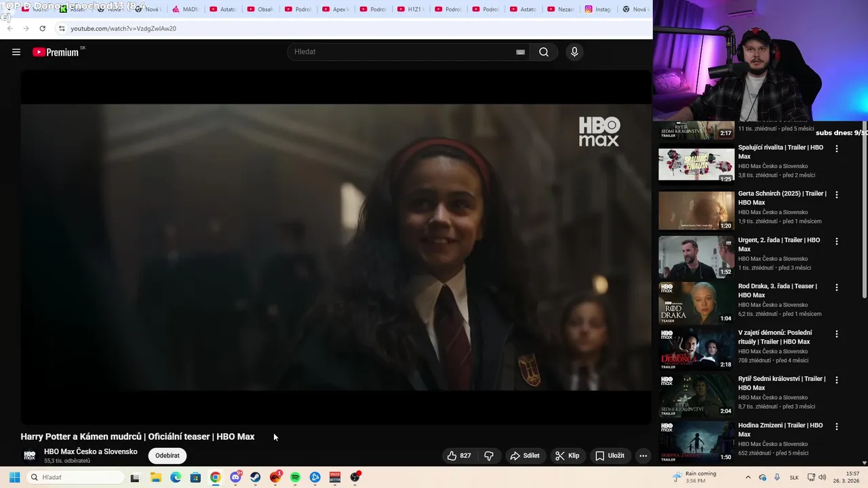Open Spotify from taskbar
Viewport: 868px width, 488px height.
coord(295,477)
